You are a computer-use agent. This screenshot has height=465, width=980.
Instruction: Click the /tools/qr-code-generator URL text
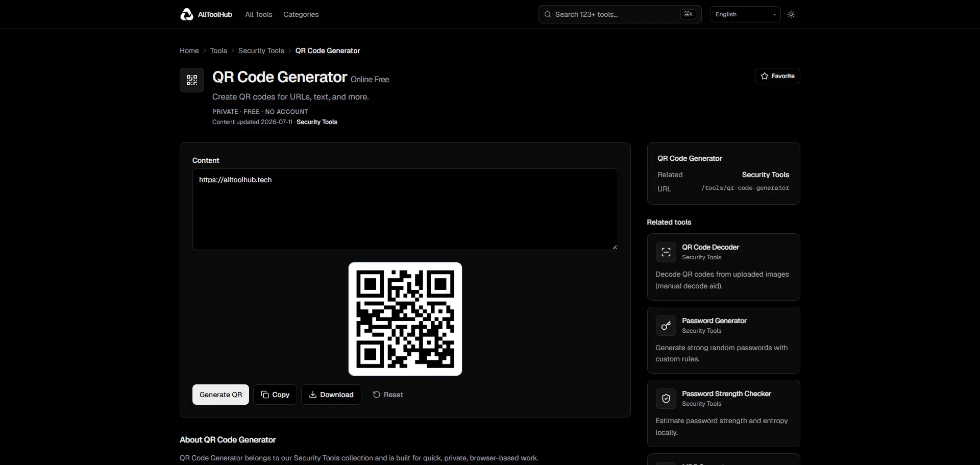(x=745, y=188)
